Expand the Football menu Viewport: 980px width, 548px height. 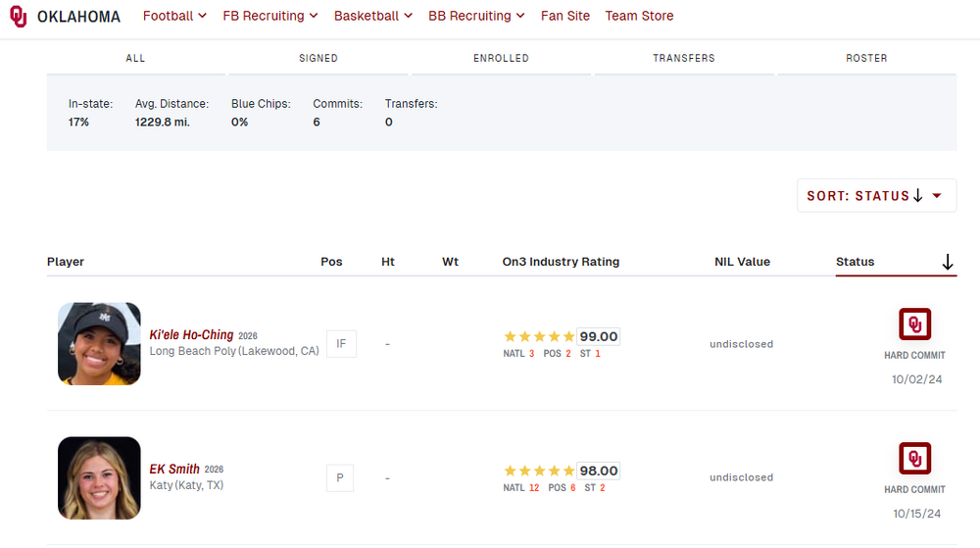point(174,17)
